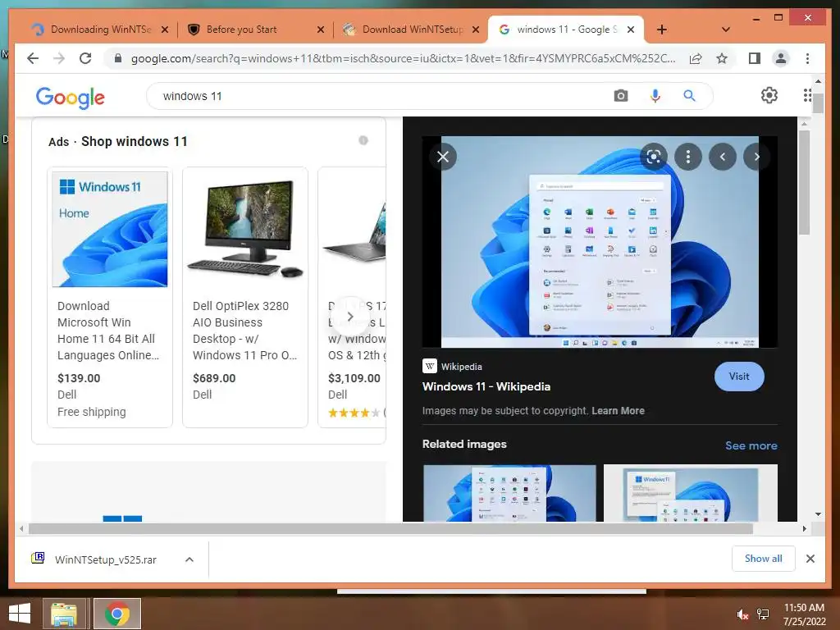Expand the tab search dropdown arrow
Viewport: 840px width, 630px height.
pos(726,30)
